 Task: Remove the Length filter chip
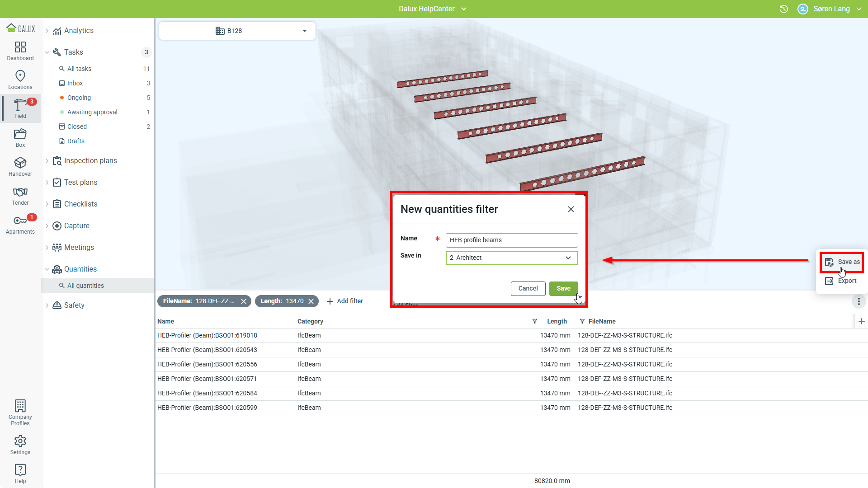pyautogui.click(x=311, y=301)
